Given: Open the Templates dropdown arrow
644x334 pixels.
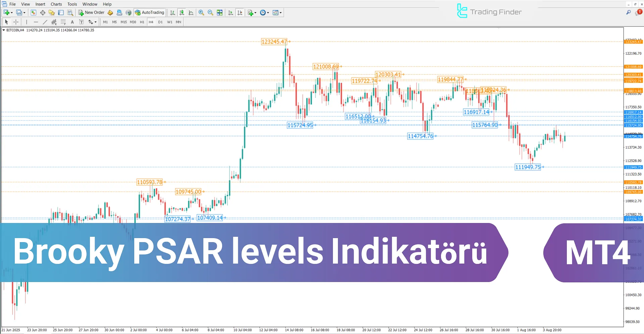Looking at the screenshot, I should (x=281, y=12).
